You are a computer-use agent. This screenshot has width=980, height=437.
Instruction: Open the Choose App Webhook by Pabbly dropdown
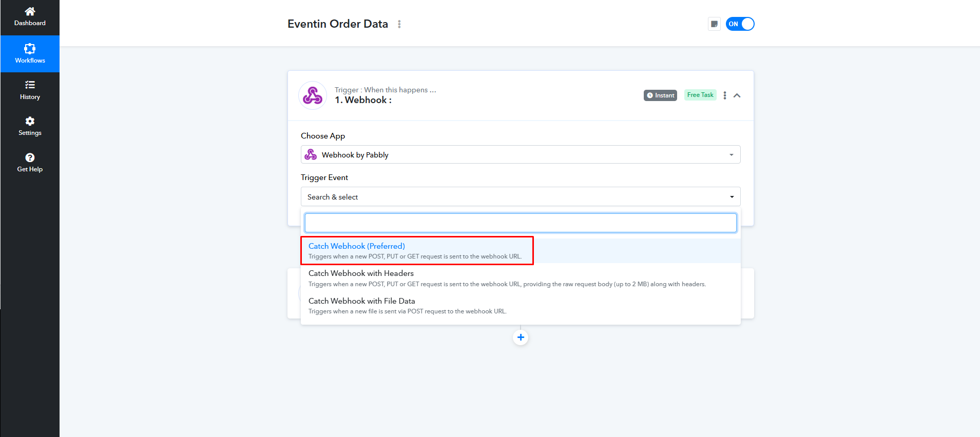521,154
